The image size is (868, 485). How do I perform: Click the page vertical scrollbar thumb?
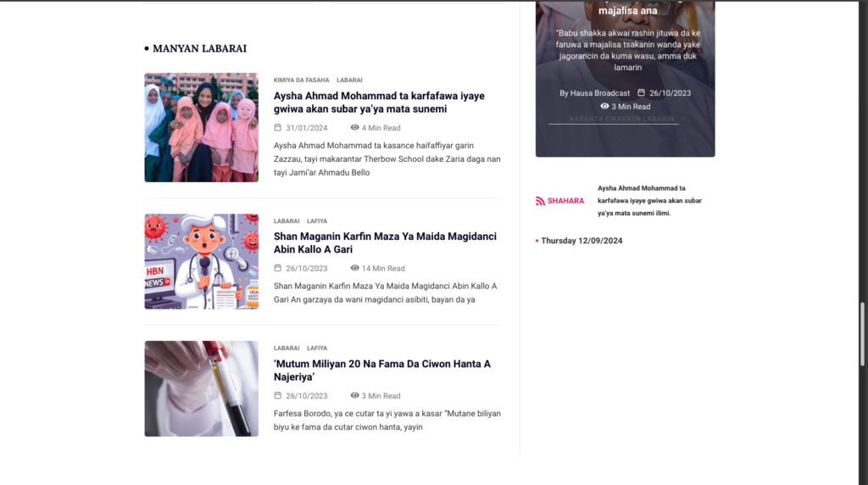[x=862, y=334]
